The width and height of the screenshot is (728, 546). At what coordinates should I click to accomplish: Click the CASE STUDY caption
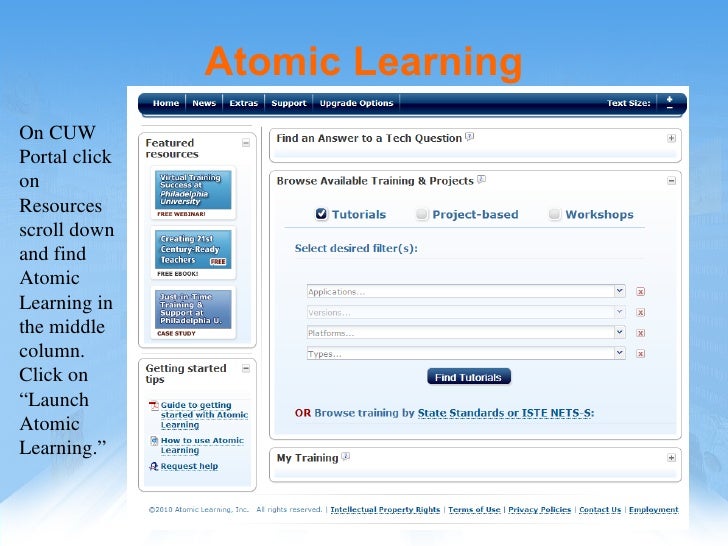pos(176,333)
